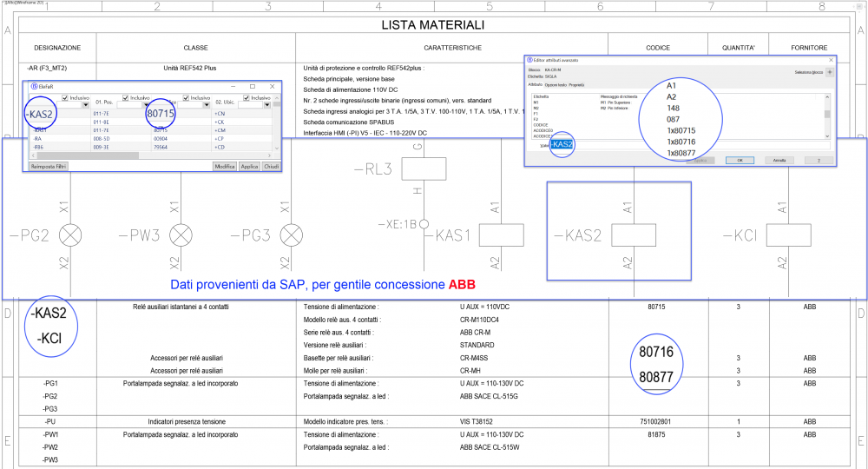Click ElefaR vertical scrollbar down arrow
The height and width of the screenshot is (469, 868).
(x=277, y=148)
